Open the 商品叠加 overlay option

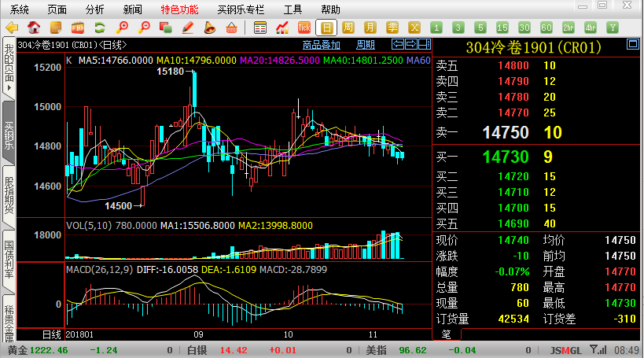(322, 44)
